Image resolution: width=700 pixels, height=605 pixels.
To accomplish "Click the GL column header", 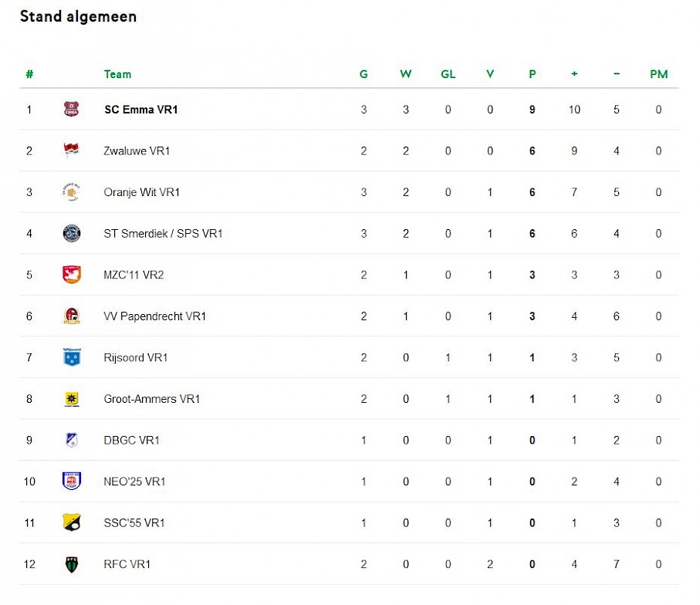I will (448, 74).
